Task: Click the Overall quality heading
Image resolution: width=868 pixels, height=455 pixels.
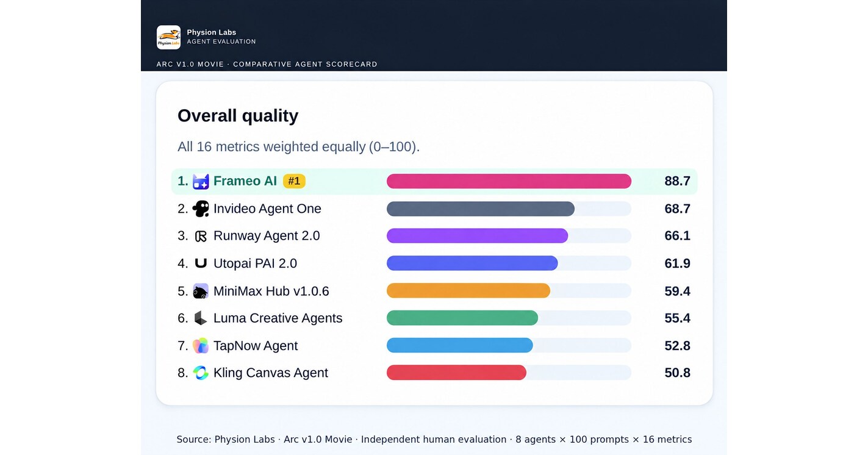Action: (238, 116)
